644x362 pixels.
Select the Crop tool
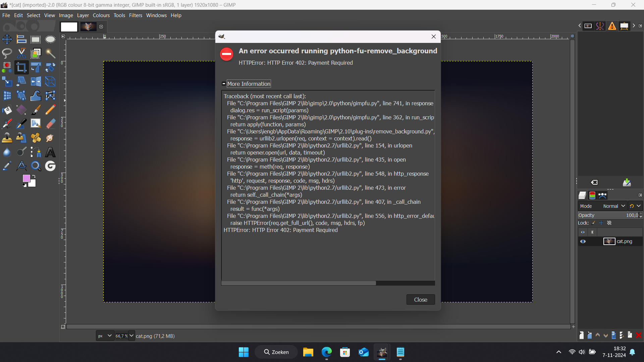21,67
